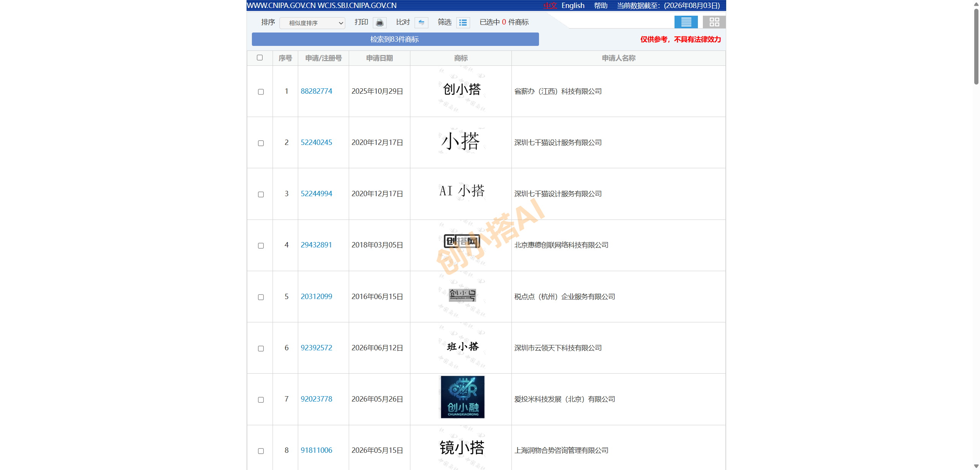
Task: Click applicant 深圳市云领天下科技有限公司
Action: click(x=558, y=348)
